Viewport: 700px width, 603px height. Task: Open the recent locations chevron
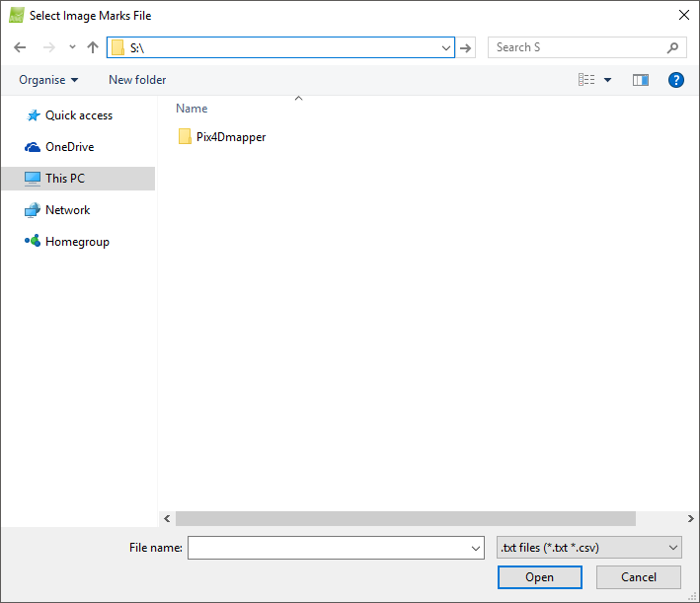(x=72, y=47)
